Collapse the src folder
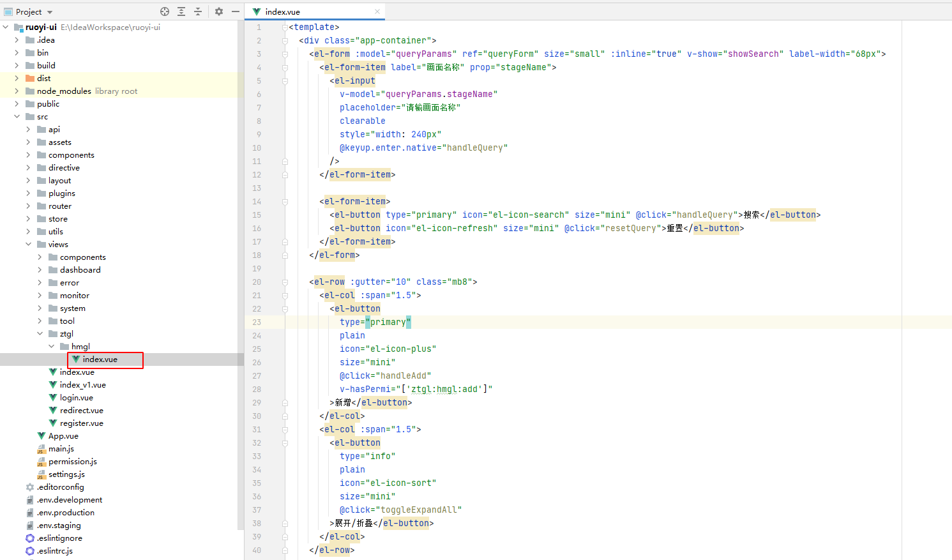This screenshot has width=952, height=560. pyautogui.click(x=17, y=117)
